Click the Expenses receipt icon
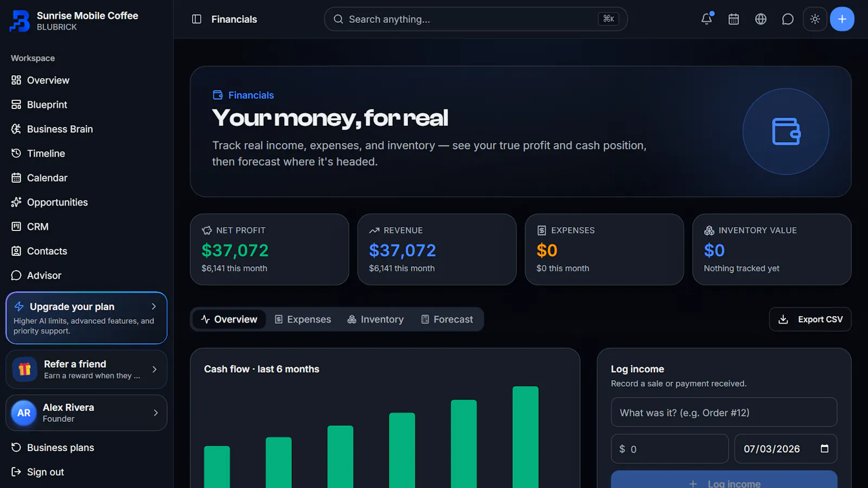This screenshot has width=868, height=488. click(x=541, y=230)
